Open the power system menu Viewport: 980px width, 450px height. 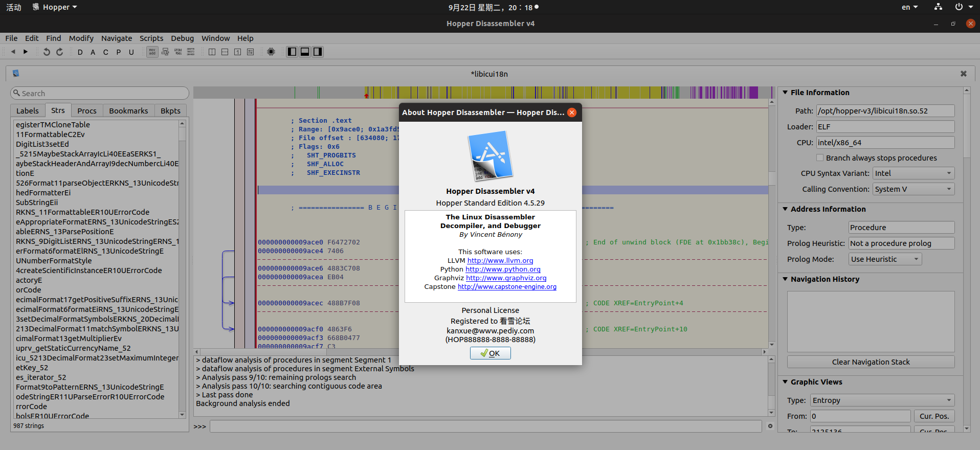coord(964,7)
